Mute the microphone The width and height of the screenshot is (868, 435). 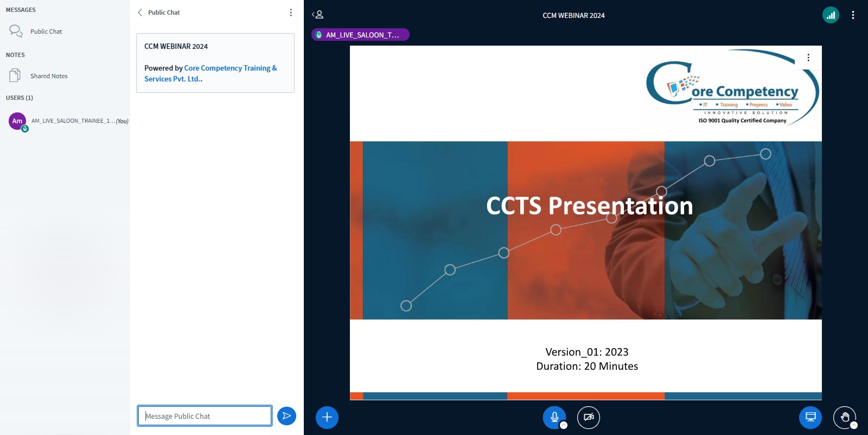tap(554, 417)
